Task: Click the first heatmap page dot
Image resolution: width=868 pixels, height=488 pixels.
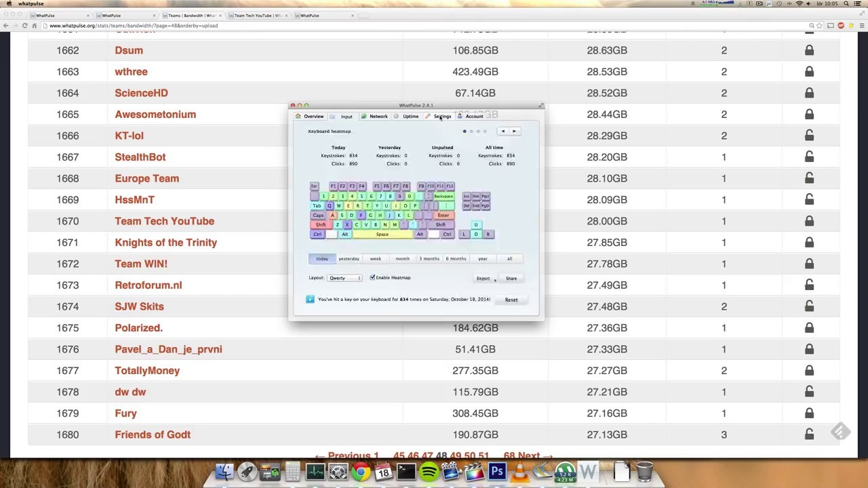Action: [x=465, y=131]
